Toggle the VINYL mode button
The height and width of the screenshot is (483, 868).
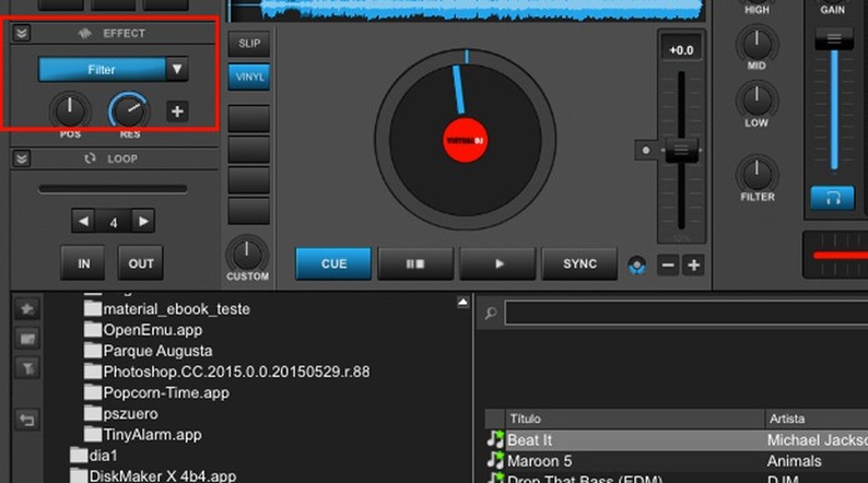[249, 77]
